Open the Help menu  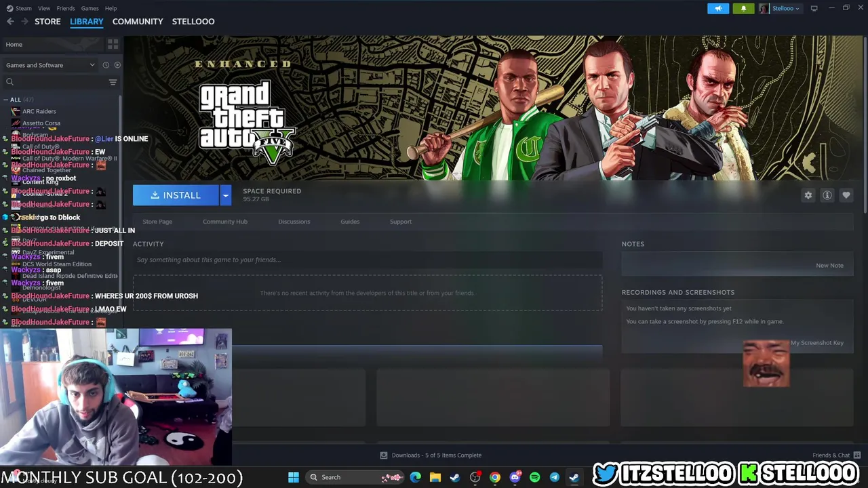tap(111, 8)
